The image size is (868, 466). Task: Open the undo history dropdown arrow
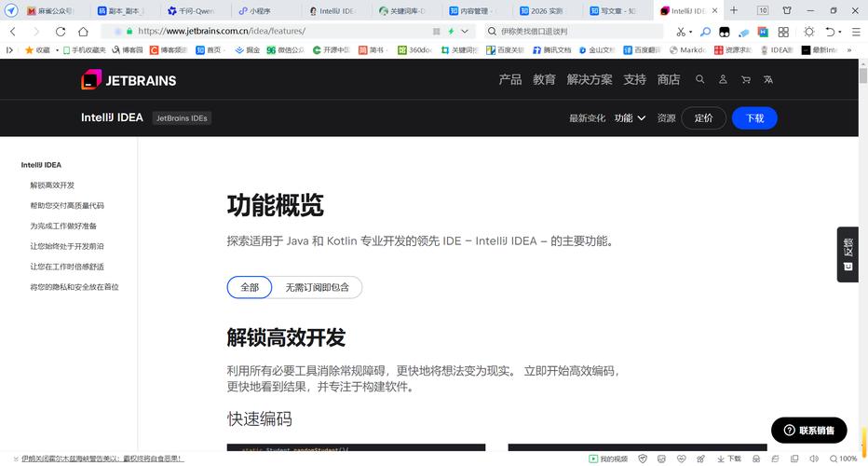pos(840,32)
